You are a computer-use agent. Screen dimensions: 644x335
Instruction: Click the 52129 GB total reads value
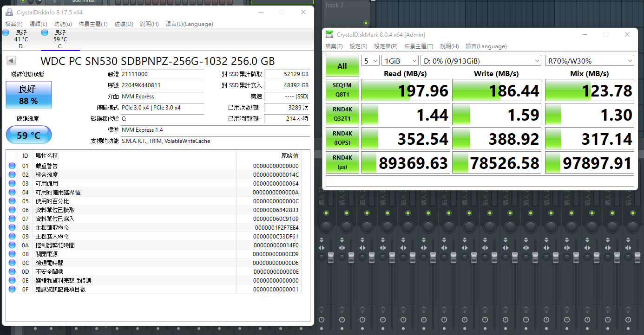point(287,74)
